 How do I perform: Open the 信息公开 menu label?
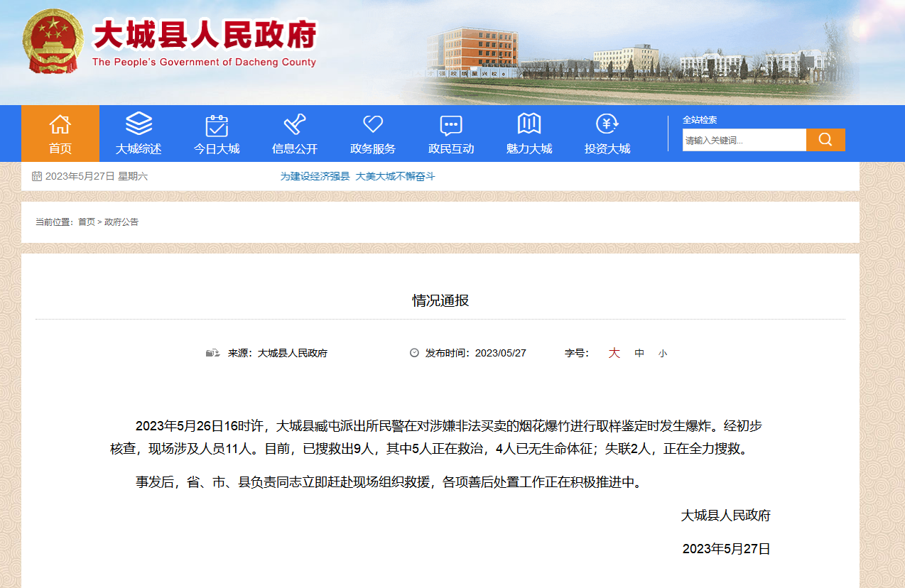tap(295, 149)
